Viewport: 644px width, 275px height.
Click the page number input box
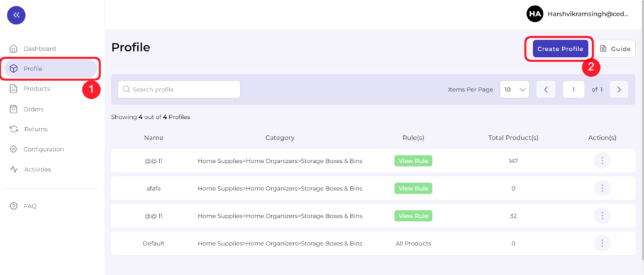(574, 89)
